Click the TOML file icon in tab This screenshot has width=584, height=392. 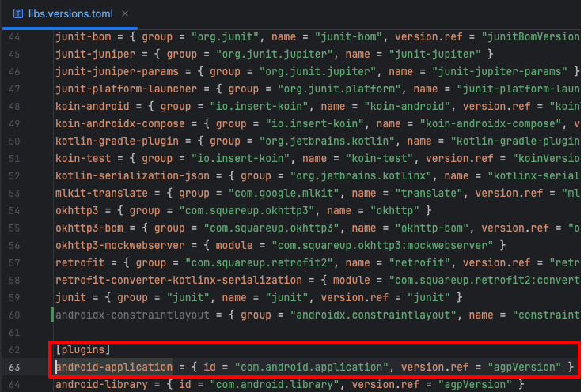[18, 14]
